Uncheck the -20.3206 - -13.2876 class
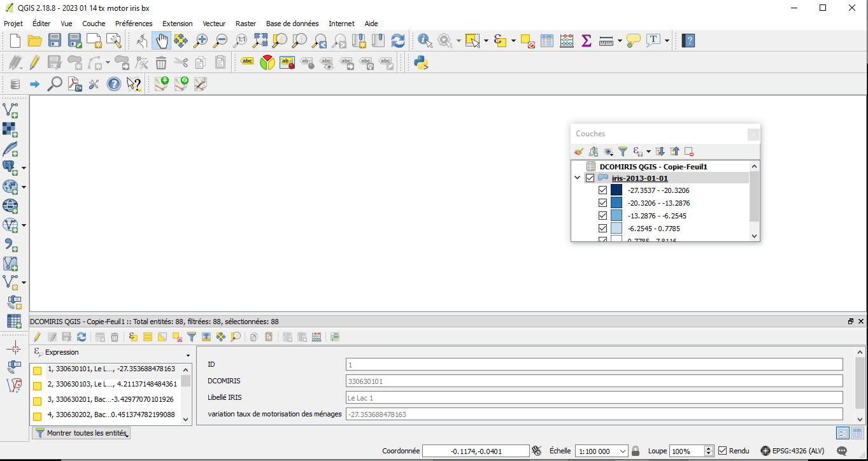868x461 pixels. pyautogui.click(x=603, y=203)
